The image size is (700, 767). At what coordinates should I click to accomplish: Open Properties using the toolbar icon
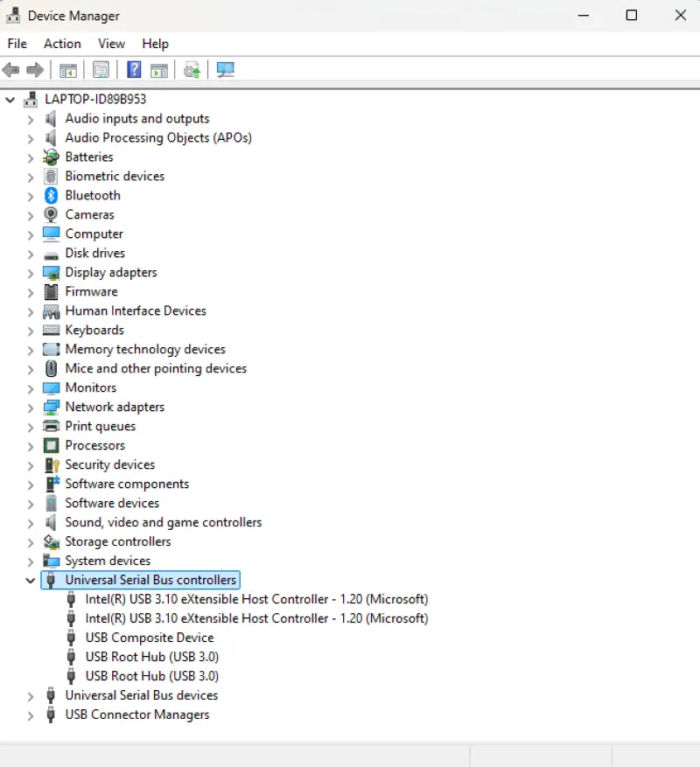[x=101, y=69]
